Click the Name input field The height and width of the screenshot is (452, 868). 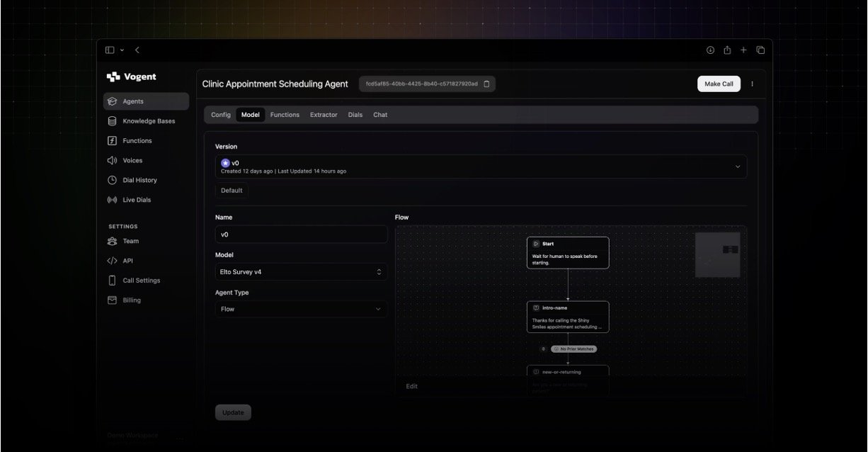point(301,235)
